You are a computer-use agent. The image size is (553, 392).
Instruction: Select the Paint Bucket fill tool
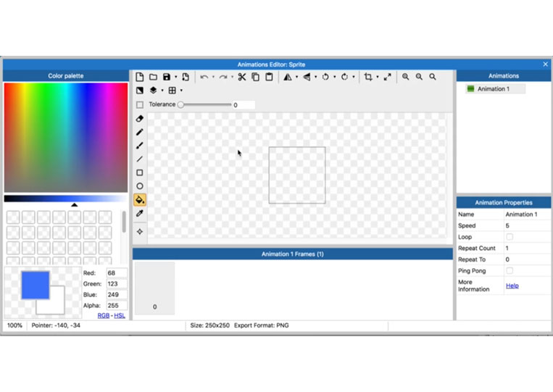click(x=140, y=200)
